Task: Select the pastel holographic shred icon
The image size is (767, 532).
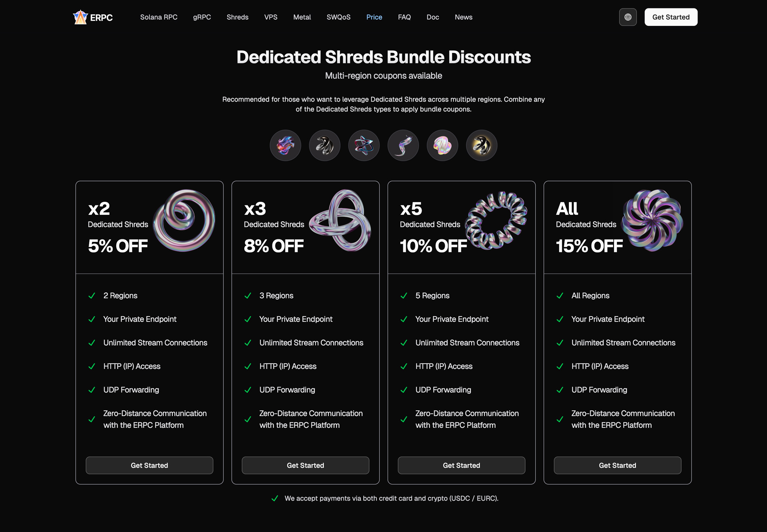Action: pyautogui.click(x=442, y=145)
